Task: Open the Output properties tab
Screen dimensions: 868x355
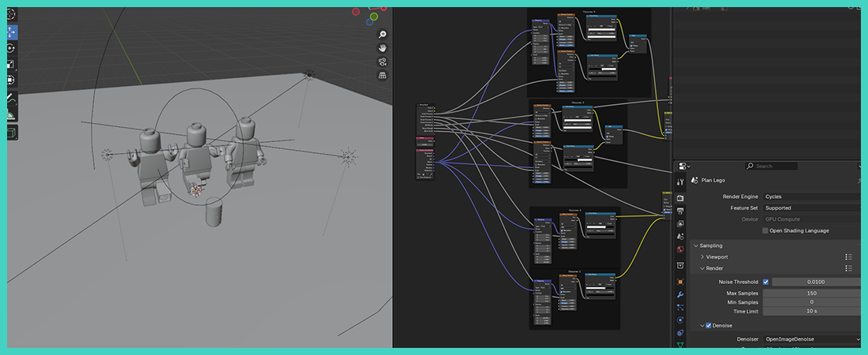Action: tap(680, 211)
